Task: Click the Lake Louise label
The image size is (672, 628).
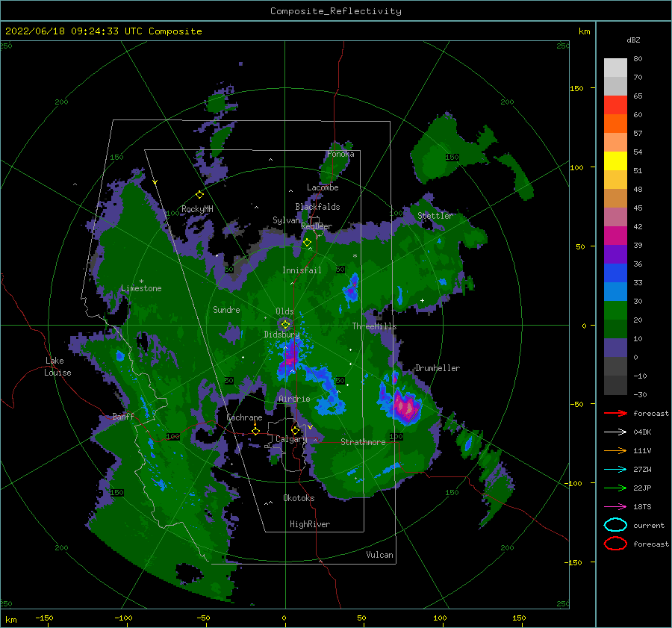Action: pos(57,367)
